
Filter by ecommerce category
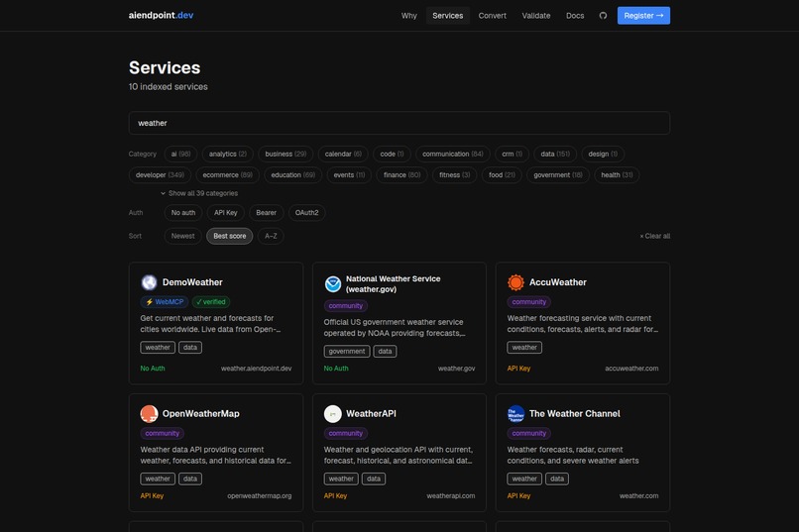click(227, 174)
